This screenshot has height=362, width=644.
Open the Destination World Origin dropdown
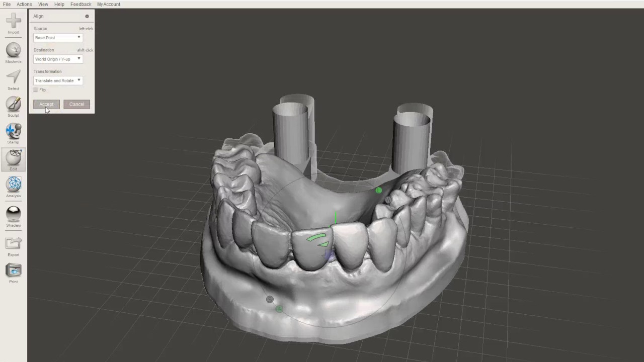(58, 59)
